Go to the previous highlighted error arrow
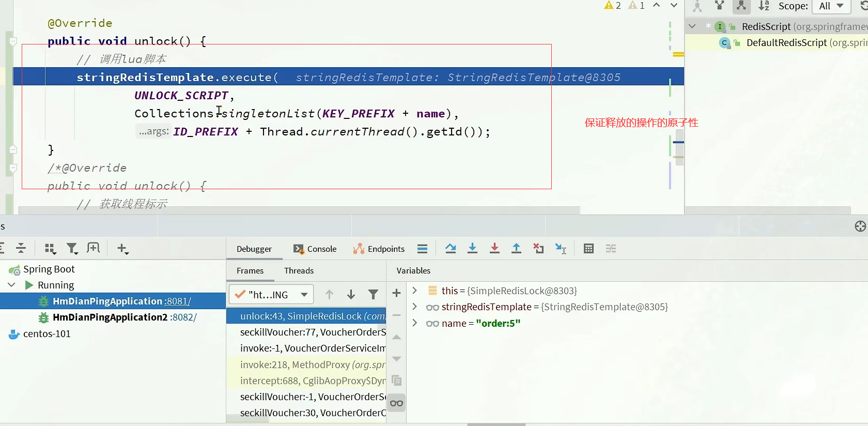Screen dimensions: 868x426 coord(656,5)
